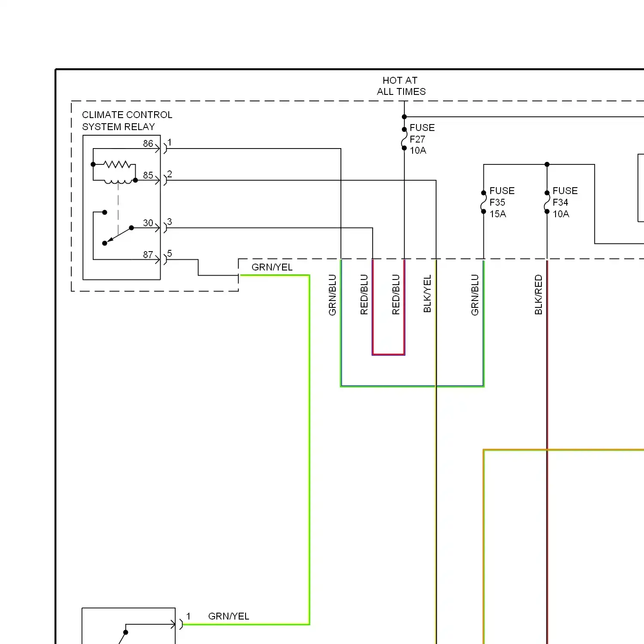Screen dimensions: 644x644
Task: Click the RED/BLU label on terminal 30 wire
Action: coord(364,295)
